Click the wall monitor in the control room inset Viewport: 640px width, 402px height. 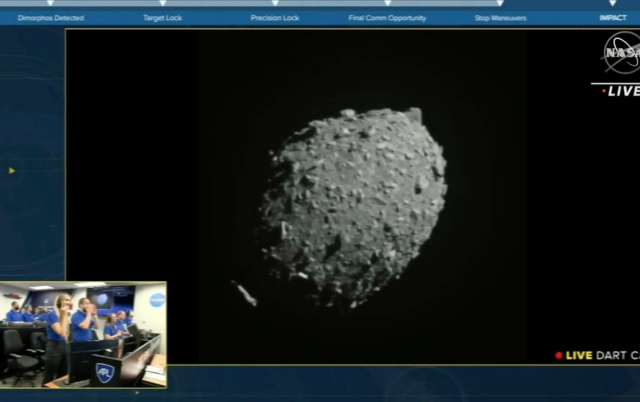click(x=101, y=300)
